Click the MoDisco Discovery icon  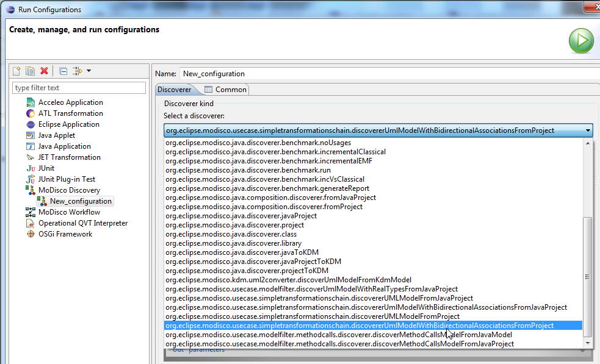click(x=31, y=190)
